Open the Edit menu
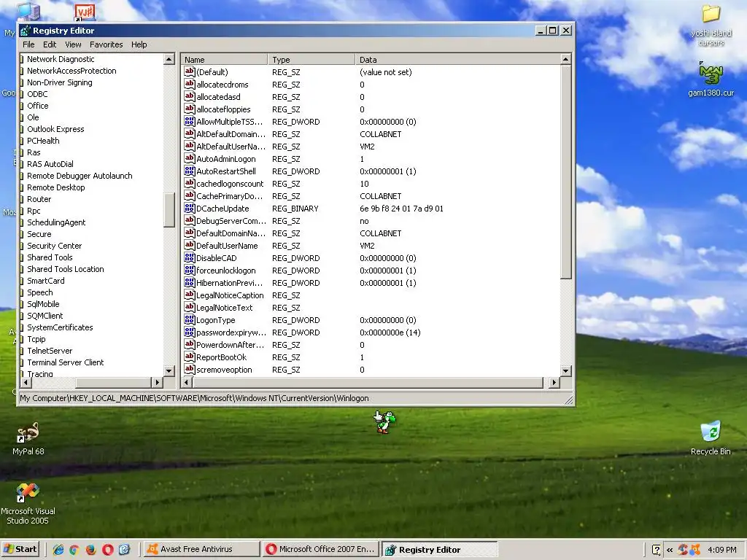The width and height of the screenshot is (747, 560). click(x=50, y=44)
